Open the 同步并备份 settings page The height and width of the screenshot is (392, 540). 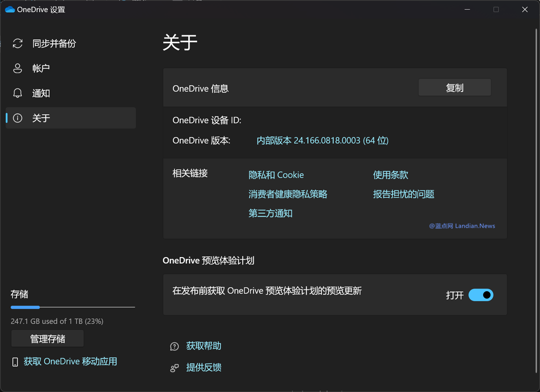pos(71,43)
